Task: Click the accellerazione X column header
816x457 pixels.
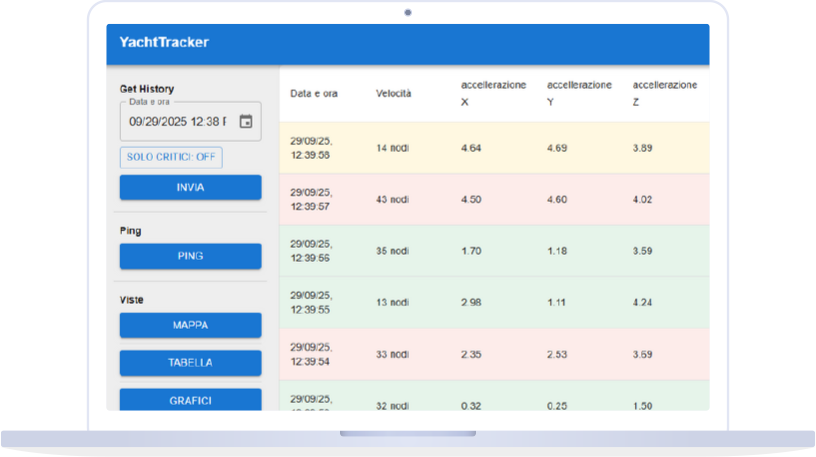Action: [x=493, y=93]
